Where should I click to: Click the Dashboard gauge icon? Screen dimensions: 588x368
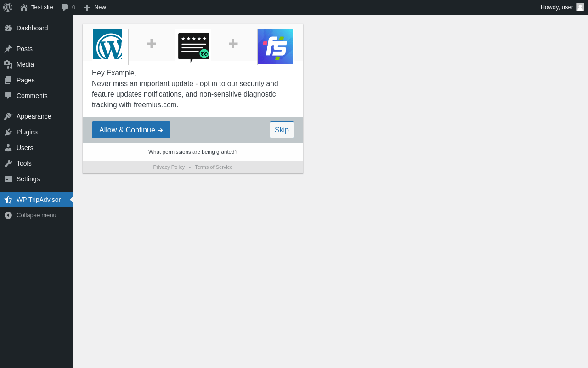click(8, 28)
